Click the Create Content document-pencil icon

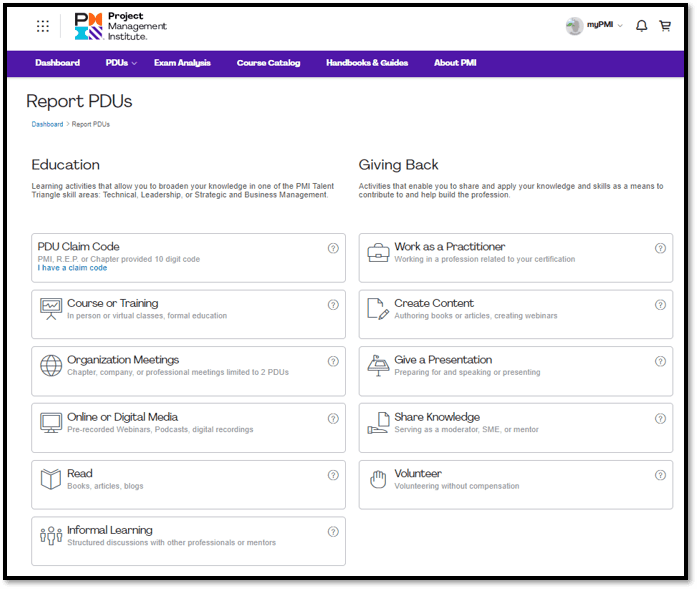pos(378,309)
